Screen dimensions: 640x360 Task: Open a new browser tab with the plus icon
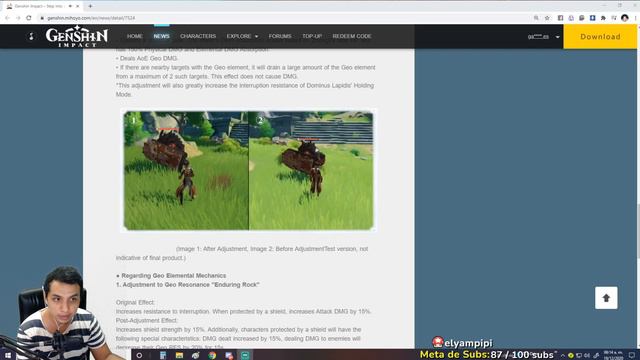[x=90, y=6]
